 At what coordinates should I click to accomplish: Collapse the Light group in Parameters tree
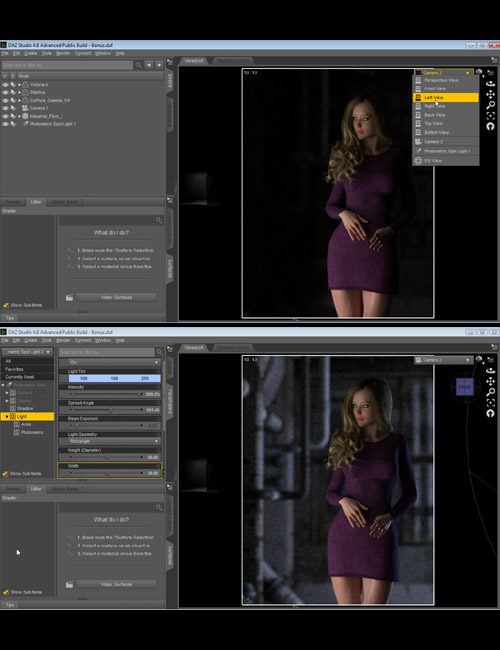tap(7, 416)
